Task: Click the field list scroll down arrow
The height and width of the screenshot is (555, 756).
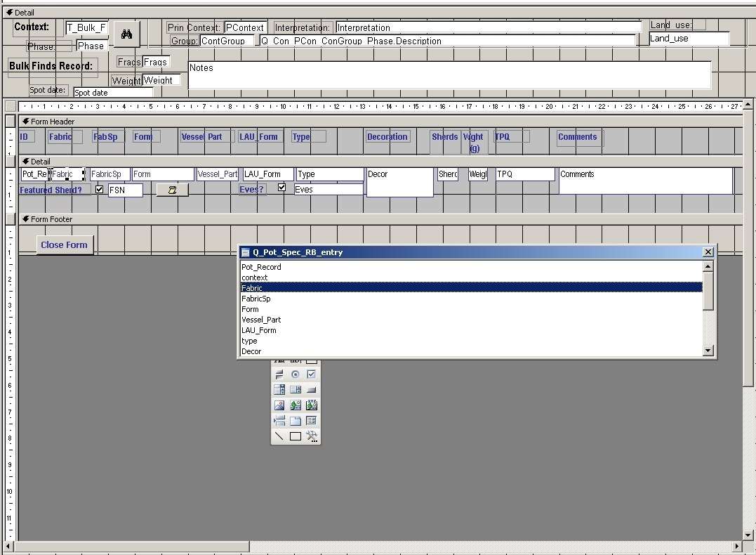Action: point(708,351)
